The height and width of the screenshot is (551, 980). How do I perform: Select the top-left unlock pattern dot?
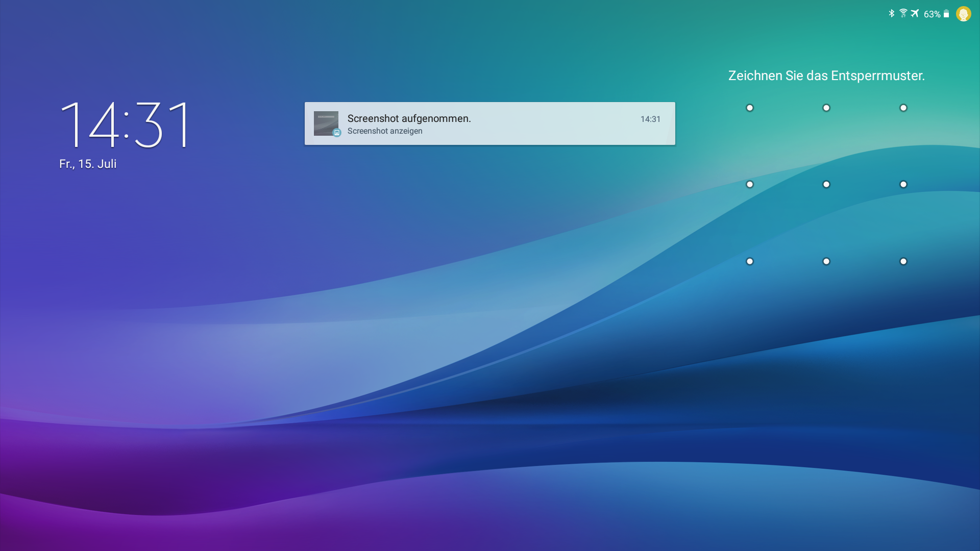tap(750, 108)
